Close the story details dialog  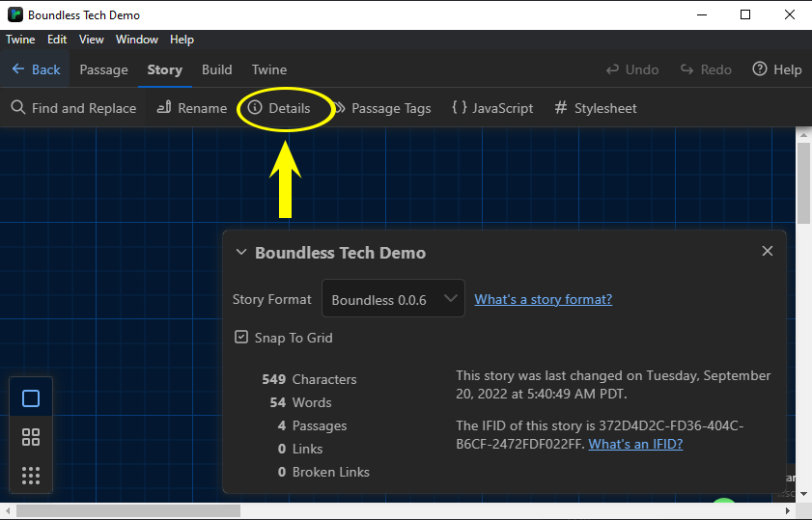pos(768,251)
